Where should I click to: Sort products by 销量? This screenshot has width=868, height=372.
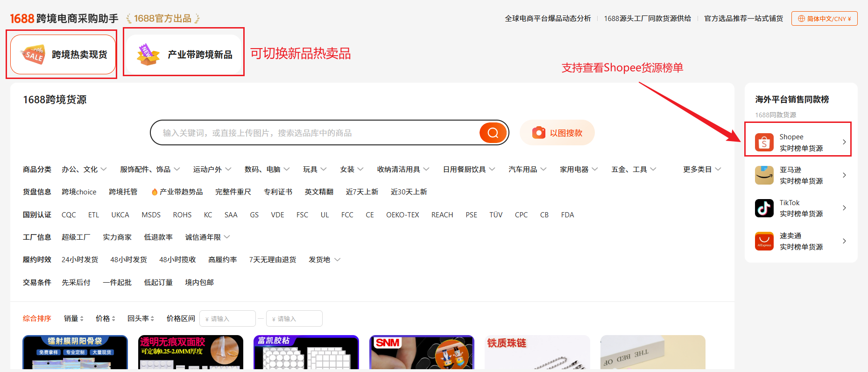pos(73,319)
